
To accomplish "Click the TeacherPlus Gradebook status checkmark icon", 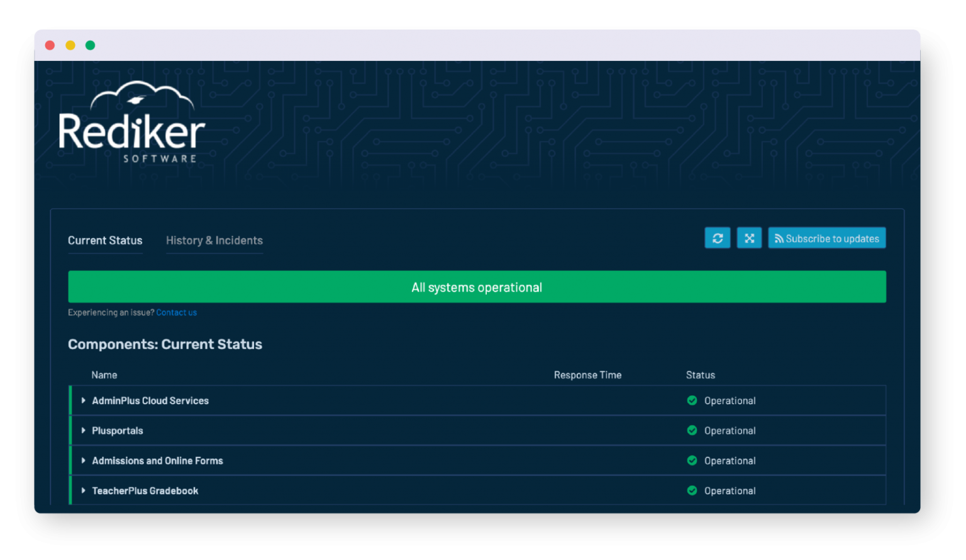I will [x=692, y=491].
